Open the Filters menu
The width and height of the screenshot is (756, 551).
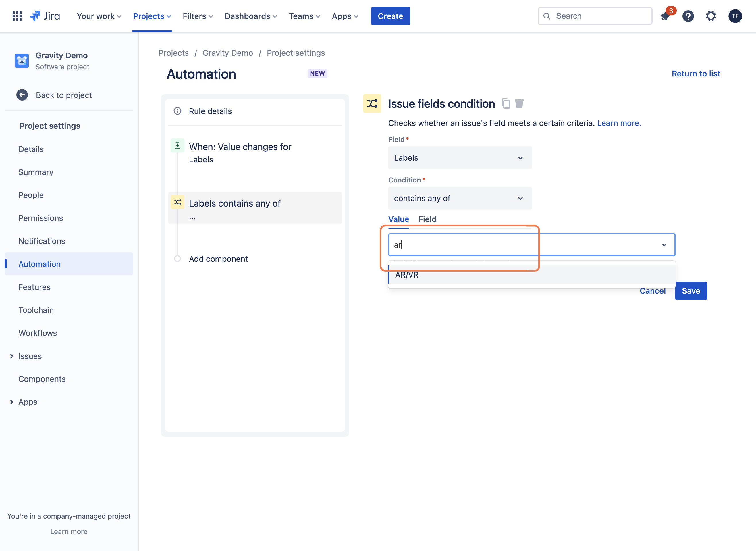(x=198, y=16)
